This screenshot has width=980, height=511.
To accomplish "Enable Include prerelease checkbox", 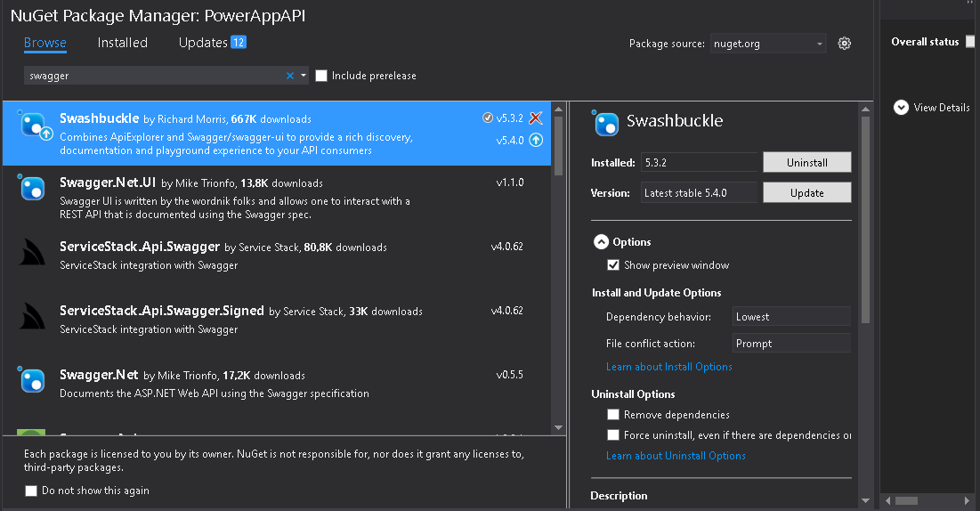I will (321, 76).
